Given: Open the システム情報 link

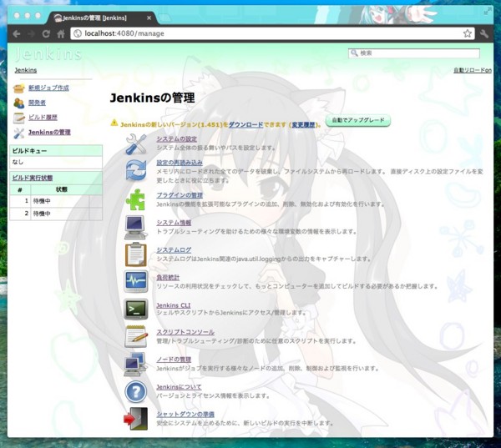Looking at the screenshot, I should [174, 223].
